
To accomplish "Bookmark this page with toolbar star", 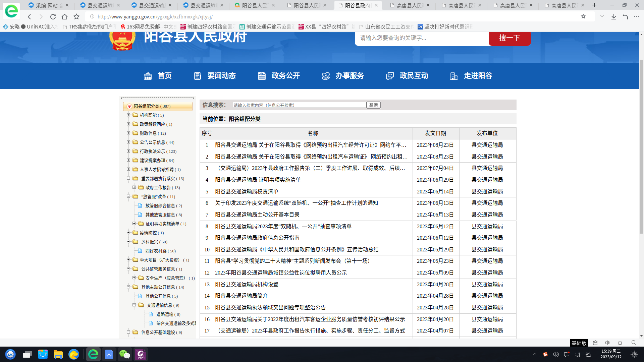I will (76, 17).
